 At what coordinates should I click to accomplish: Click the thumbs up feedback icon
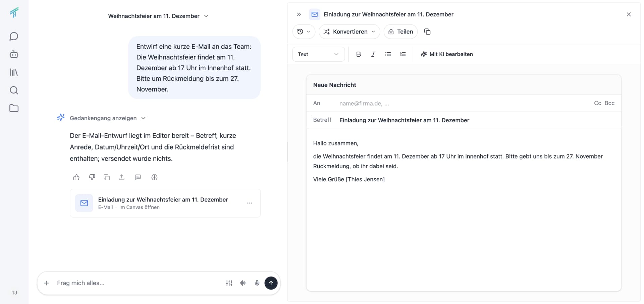(x=76, y=177)
